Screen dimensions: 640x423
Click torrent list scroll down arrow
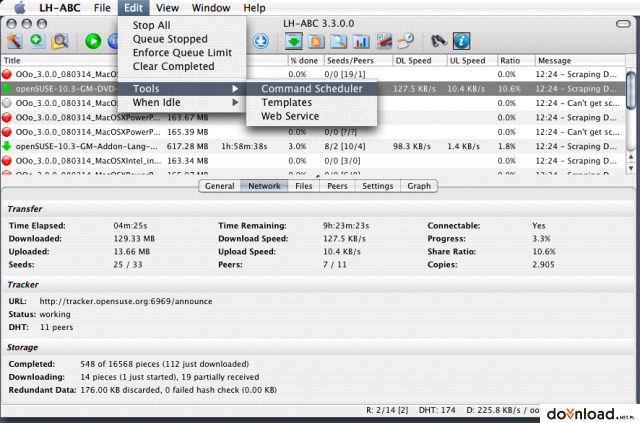click(x=631, y=167)
